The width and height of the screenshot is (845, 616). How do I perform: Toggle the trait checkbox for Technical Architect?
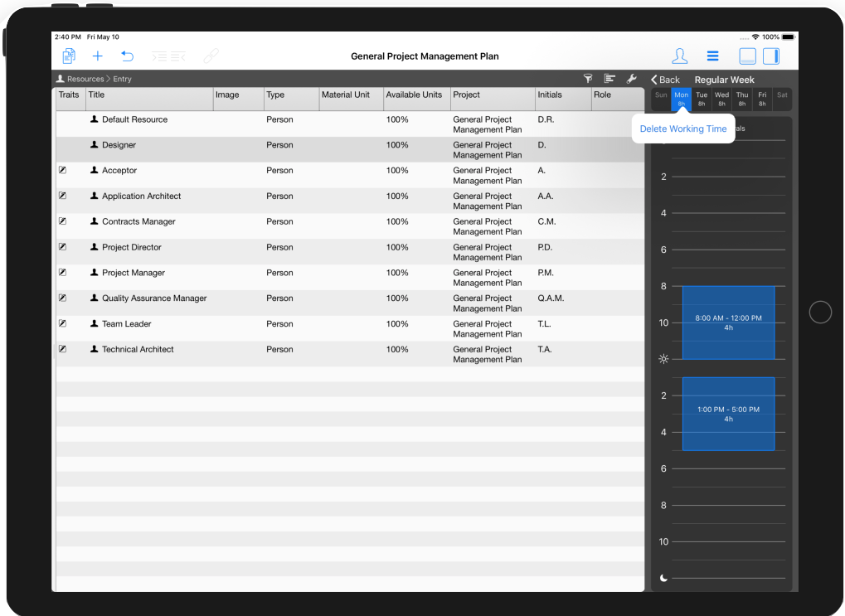tap(61, 349)
